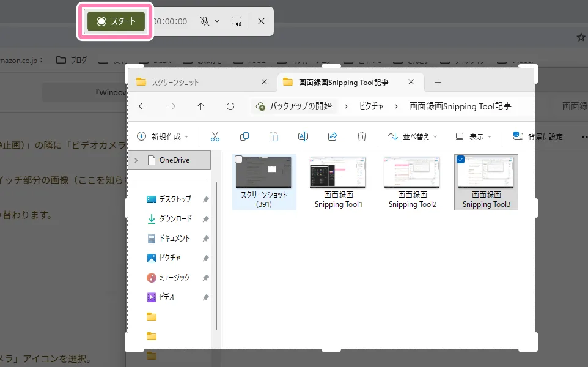Viewport: 588px width, 367px height.
Task: Click the Copy icon in the toolbar
Action: [x=244, y=136]
